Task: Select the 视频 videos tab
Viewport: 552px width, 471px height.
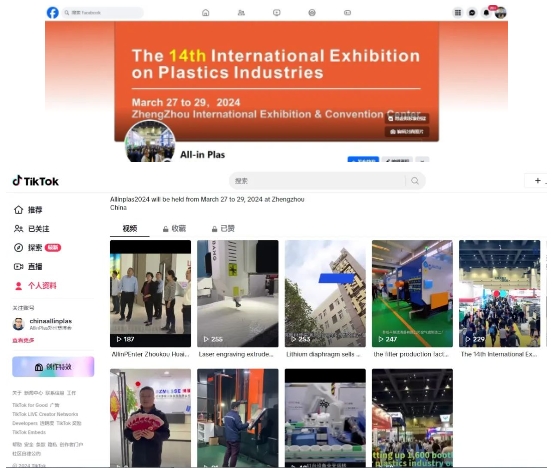Action: [x=130, y=229]
